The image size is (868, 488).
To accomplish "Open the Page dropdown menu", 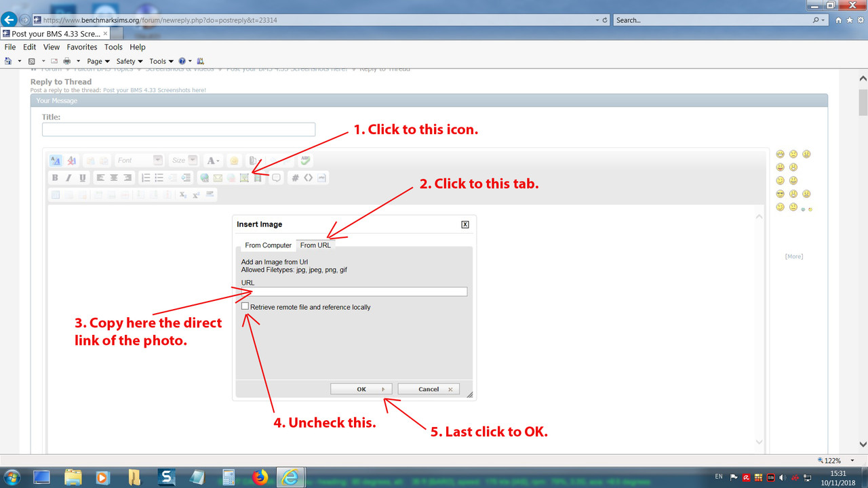I will [x=98, y=61].
